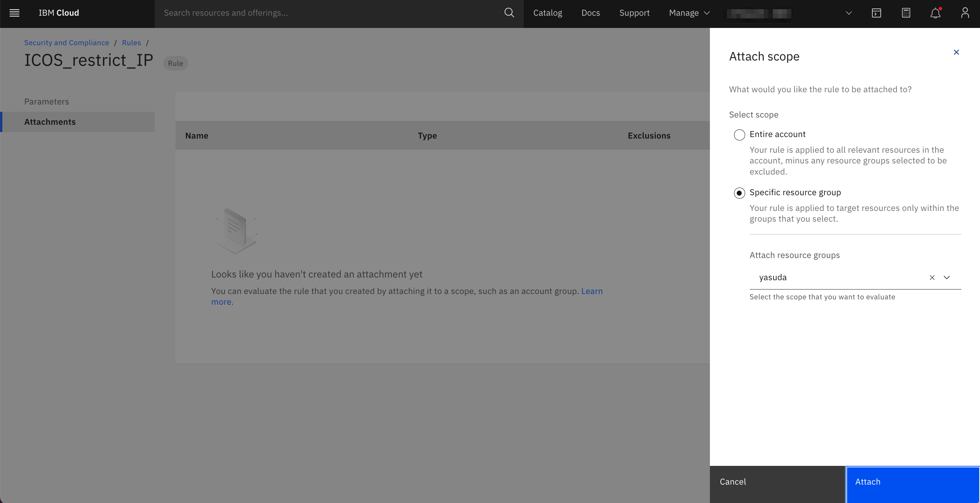Viewport: 980px width, 503px height.
Task: Click the Attach button
Action: pos(912,482)
